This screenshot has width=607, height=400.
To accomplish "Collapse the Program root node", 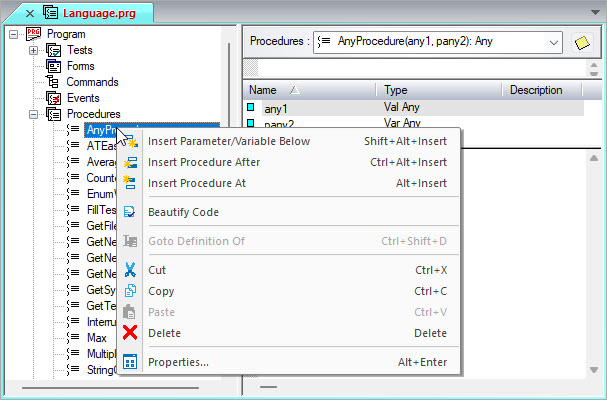I will tap(13, 34).
